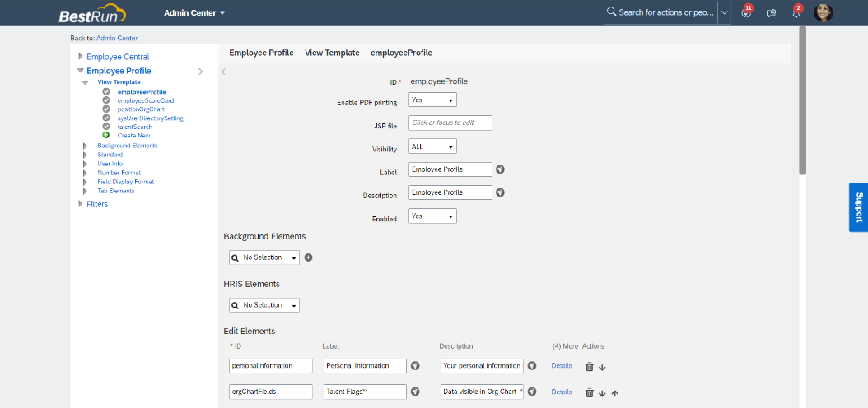Expand Field Display Format tree node
The height and width of the screenshot is (408, 868).
(86, 182)
